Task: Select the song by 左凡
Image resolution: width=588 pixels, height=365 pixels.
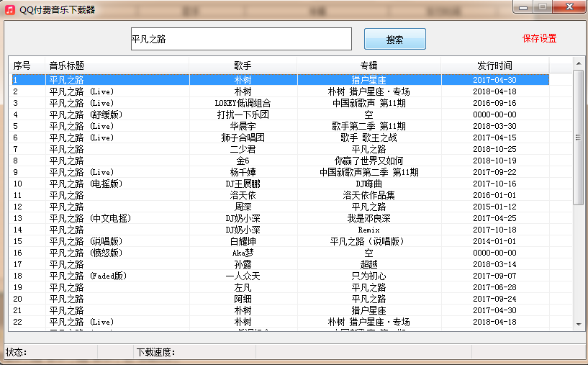Action: [x=279, y=287]
